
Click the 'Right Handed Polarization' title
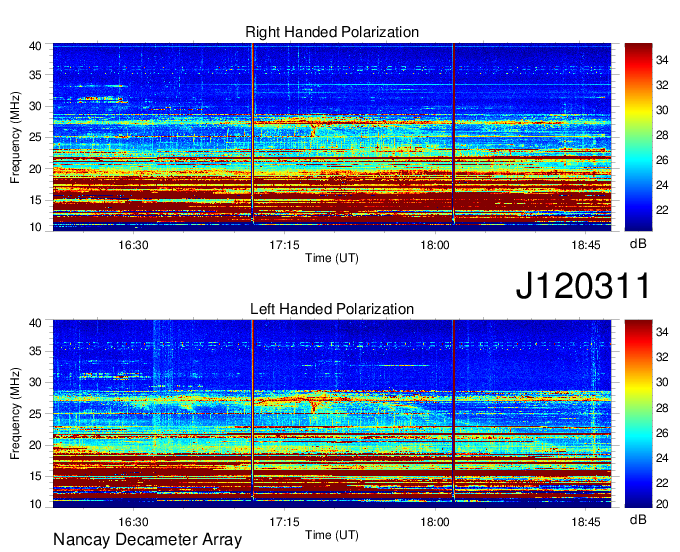(332, 32)
